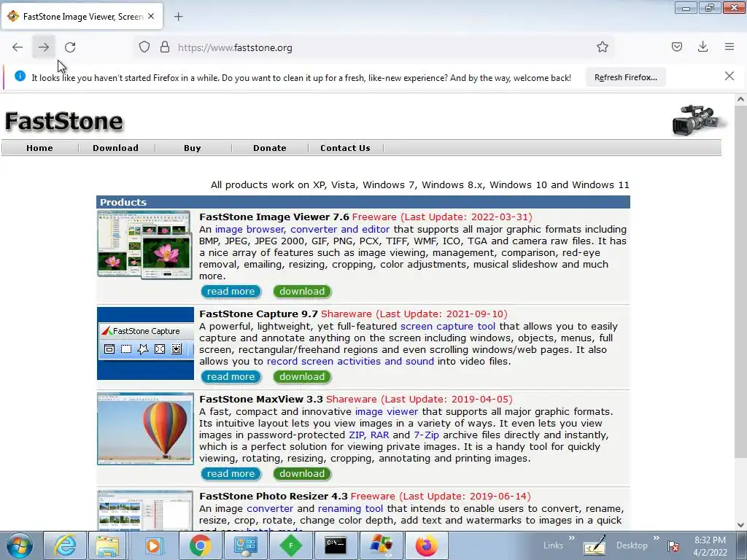Open the Firefox application menu
This screenshot has width=747, height=560.
729,47
